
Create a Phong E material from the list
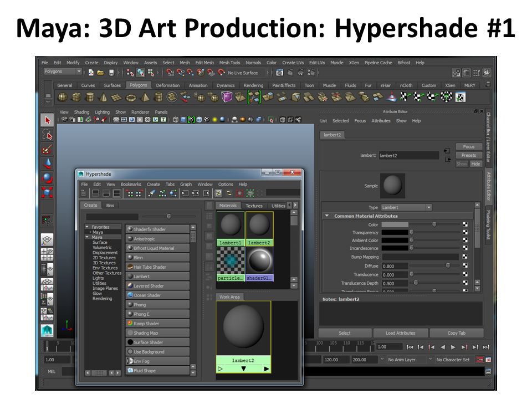(157, 314)
